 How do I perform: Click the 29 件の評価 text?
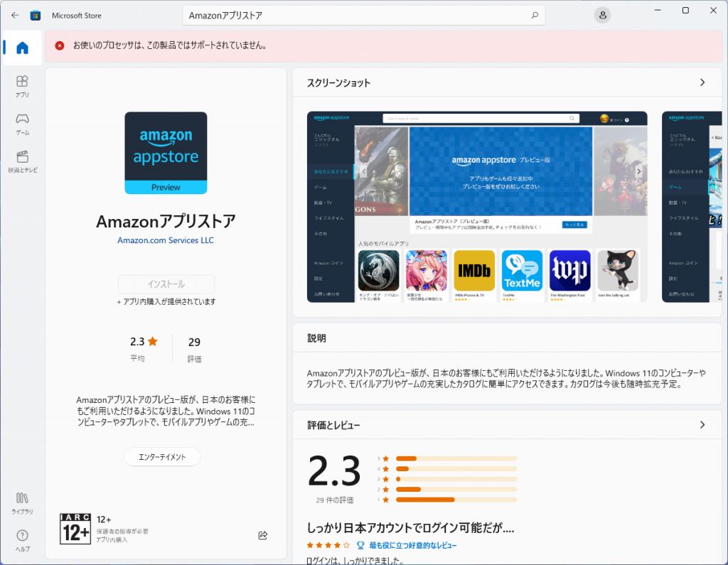point(334,500)
